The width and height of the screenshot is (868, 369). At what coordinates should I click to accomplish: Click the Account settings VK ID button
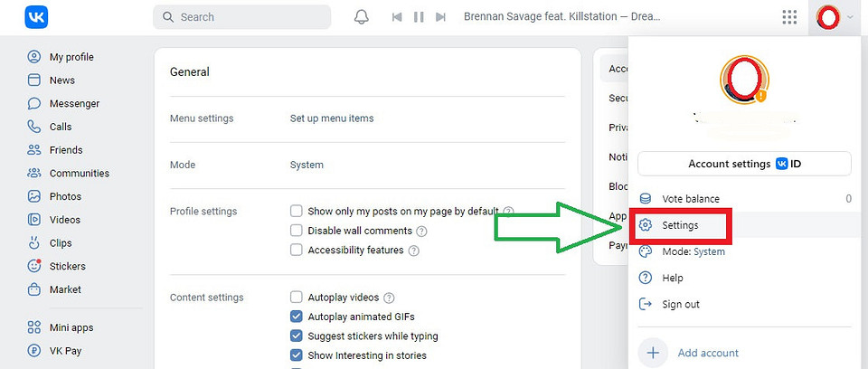coord(744,164)
